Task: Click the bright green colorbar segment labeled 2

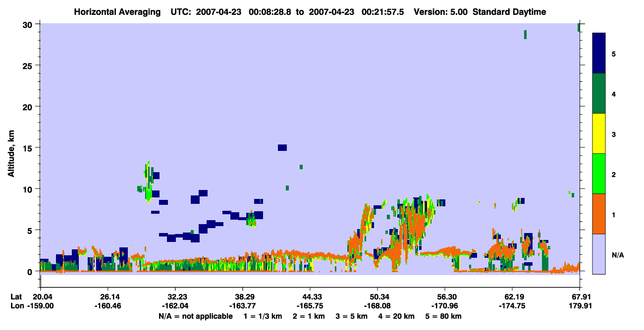Action: pyautogui.click(x=599, y=173)
